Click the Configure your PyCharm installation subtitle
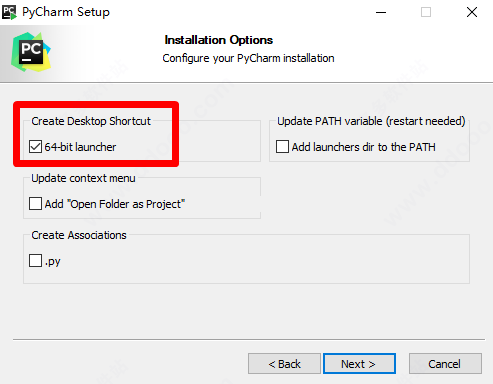The height and width of the screenshot is (384, 493). point(248,58)
